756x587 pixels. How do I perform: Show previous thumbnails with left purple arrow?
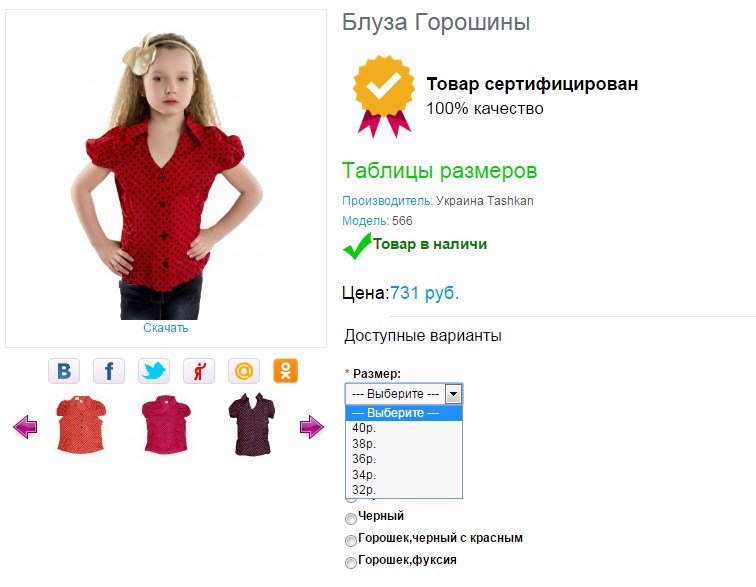(25, 427)
